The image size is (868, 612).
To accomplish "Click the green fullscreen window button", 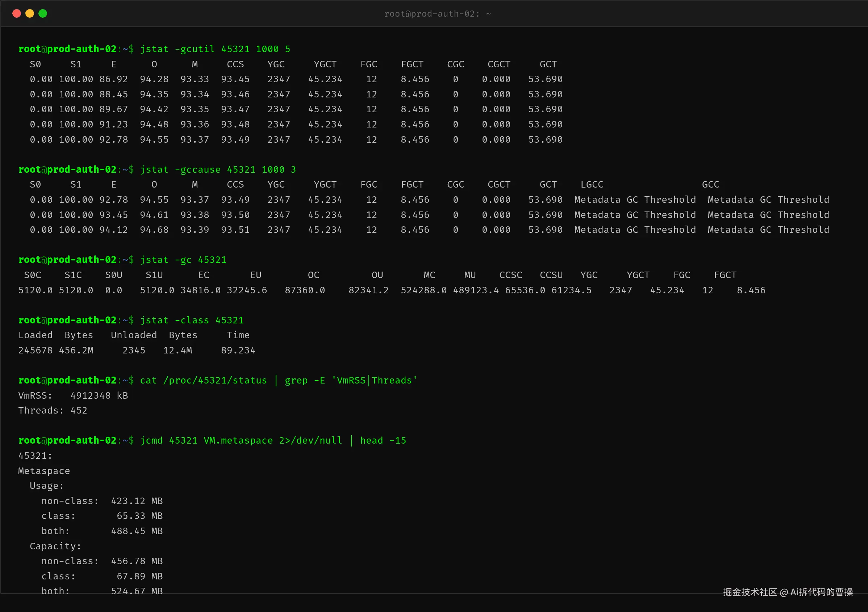I will click(x=43, y=14).
